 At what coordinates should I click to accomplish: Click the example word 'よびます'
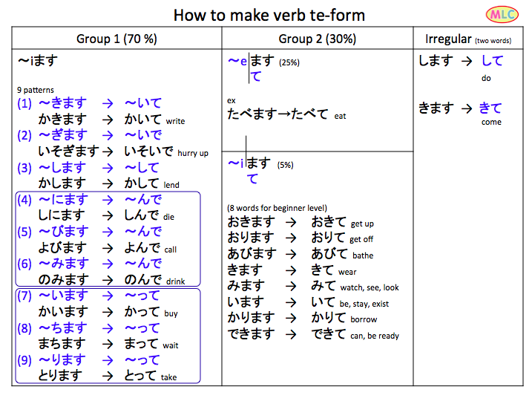tap(62, 247)
